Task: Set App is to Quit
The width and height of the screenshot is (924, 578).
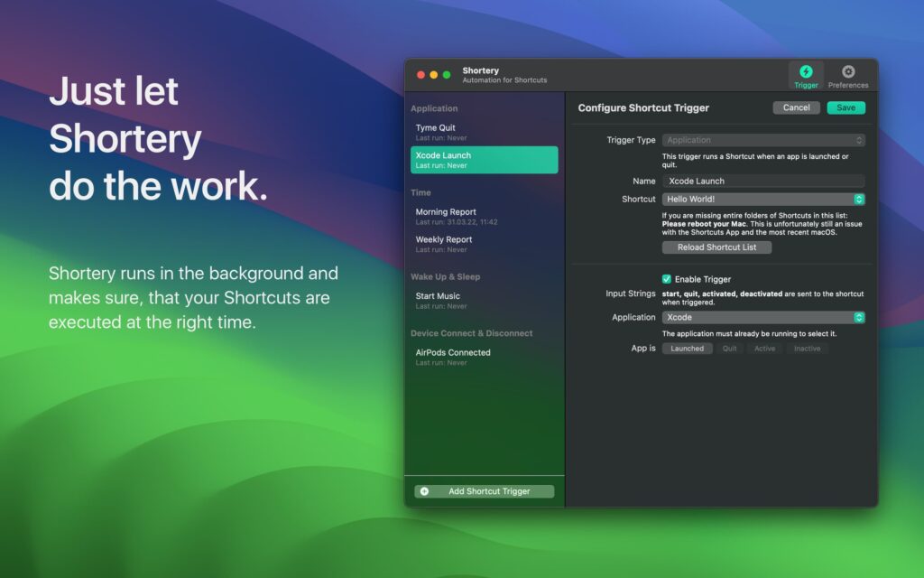Action: 729,348
